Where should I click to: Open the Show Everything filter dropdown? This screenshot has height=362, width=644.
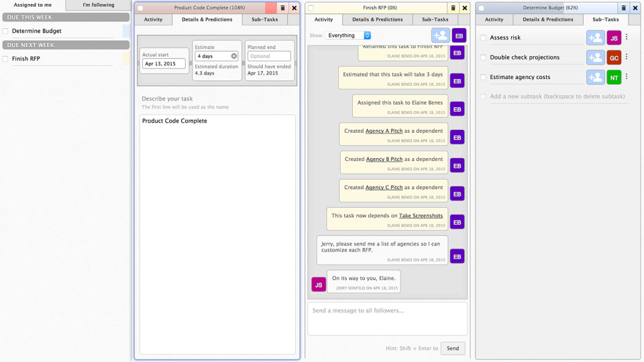point(348,36)
